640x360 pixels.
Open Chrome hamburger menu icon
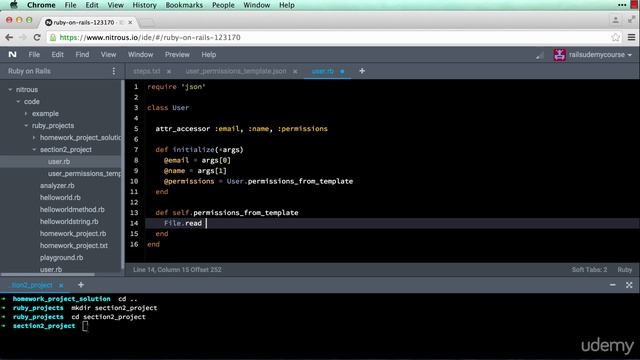pos(631,38)
